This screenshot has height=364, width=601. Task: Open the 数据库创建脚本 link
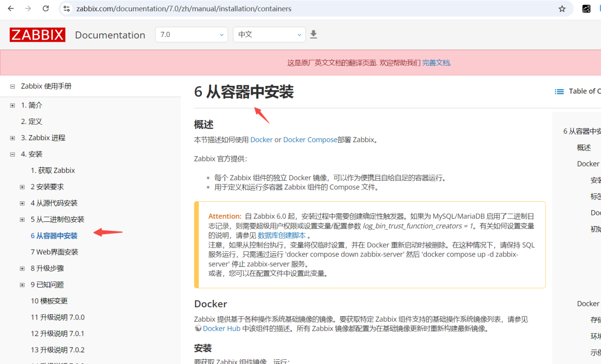click(282, 235)
